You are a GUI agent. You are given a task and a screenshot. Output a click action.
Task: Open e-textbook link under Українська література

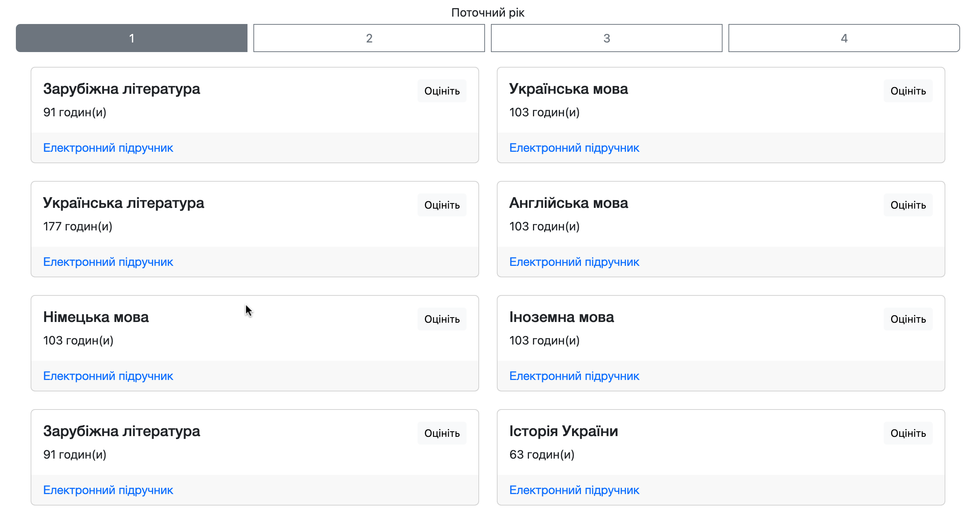coord(108,262)
